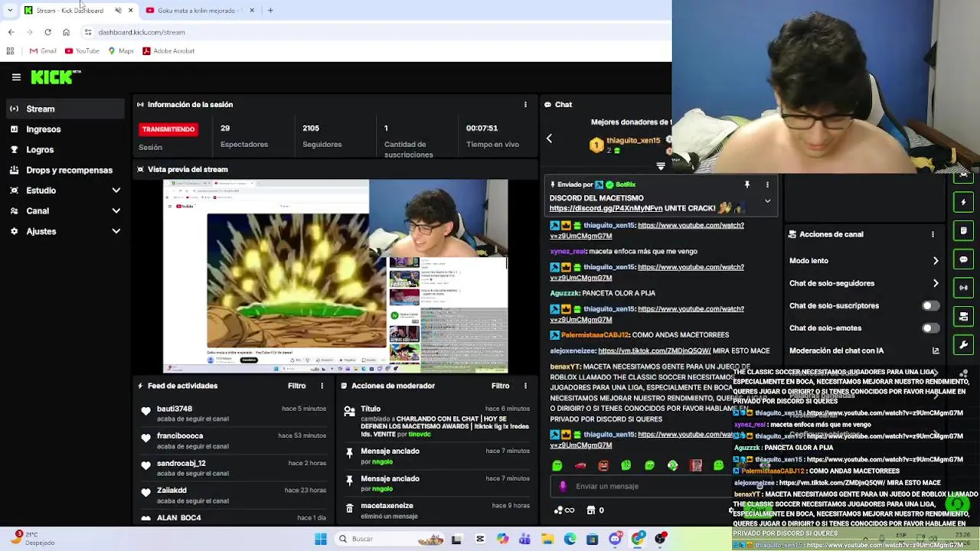Pick the angry brown face emote
Viewport: 980px width, 551px height.
[603, 465]
